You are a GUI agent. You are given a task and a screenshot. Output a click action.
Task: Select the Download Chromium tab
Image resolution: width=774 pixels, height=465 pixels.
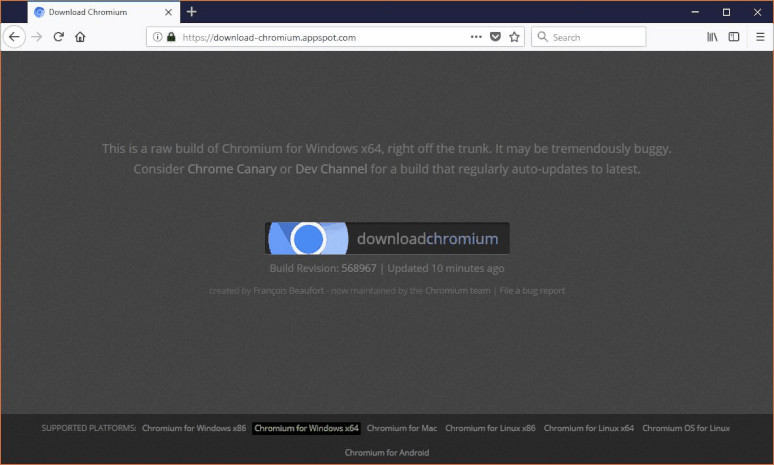(x=104, y=12)
